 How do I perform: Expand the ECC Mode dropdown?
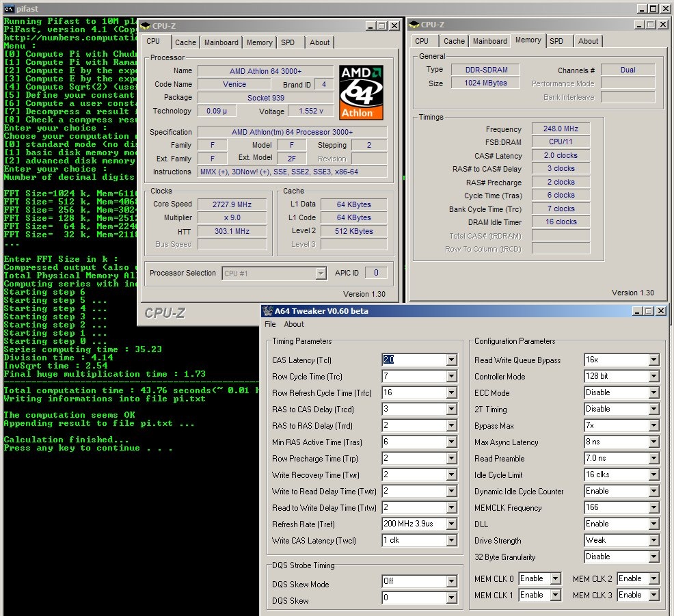(653, 392)
